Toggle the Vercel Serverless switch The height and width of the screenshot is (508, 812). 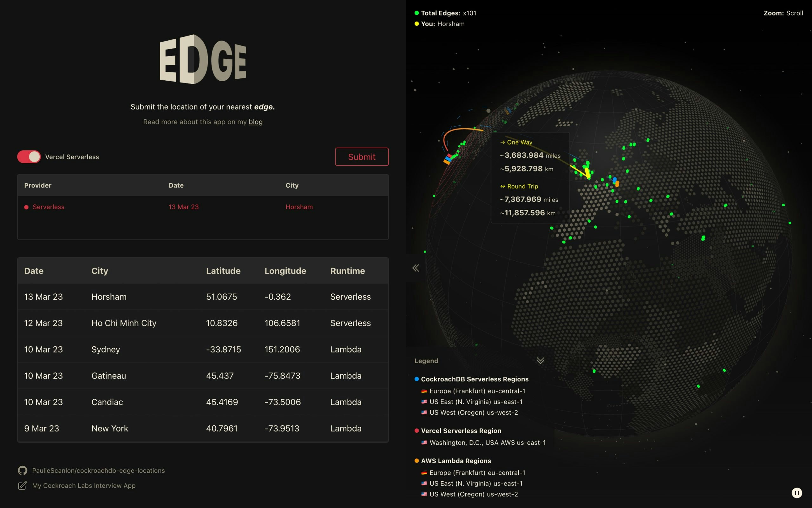point(29,157)
